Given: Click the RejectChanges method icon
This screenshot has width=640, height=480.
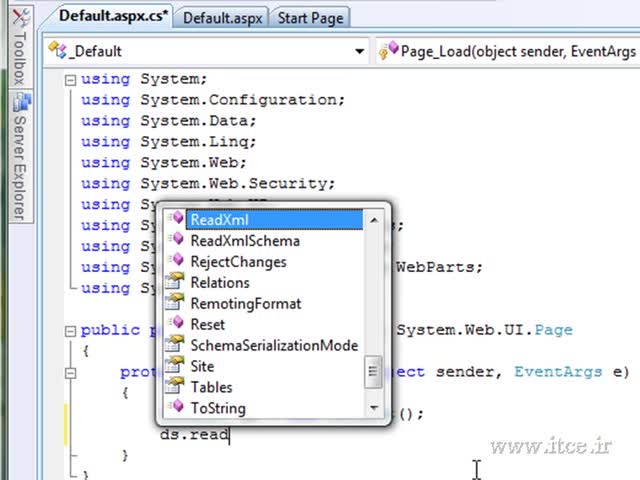Looking at the screenshot, I should [176, 260].
